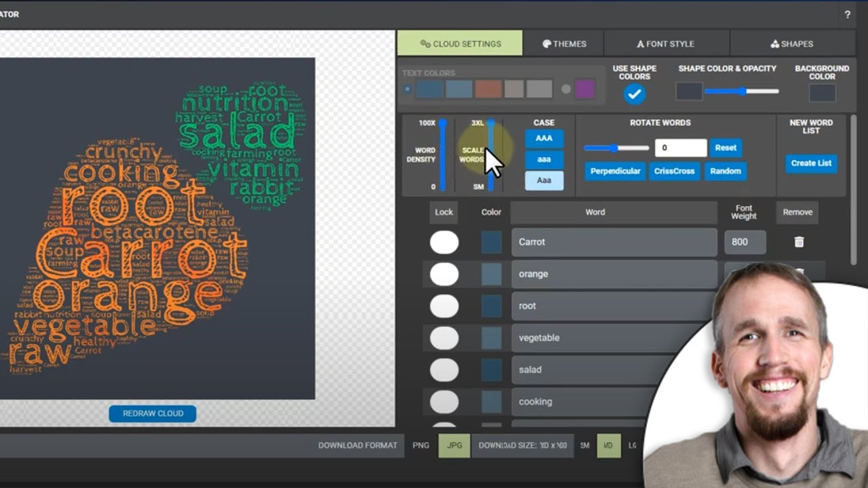Open the Shapes tab
Image resolution: width=868 pixels, height=488 pixels.
792,43
